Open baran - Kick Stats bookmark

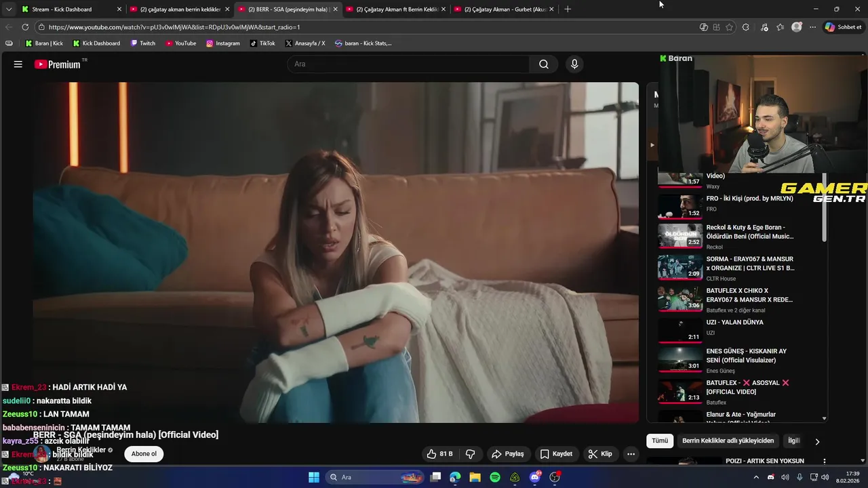(x=363, y=43)
